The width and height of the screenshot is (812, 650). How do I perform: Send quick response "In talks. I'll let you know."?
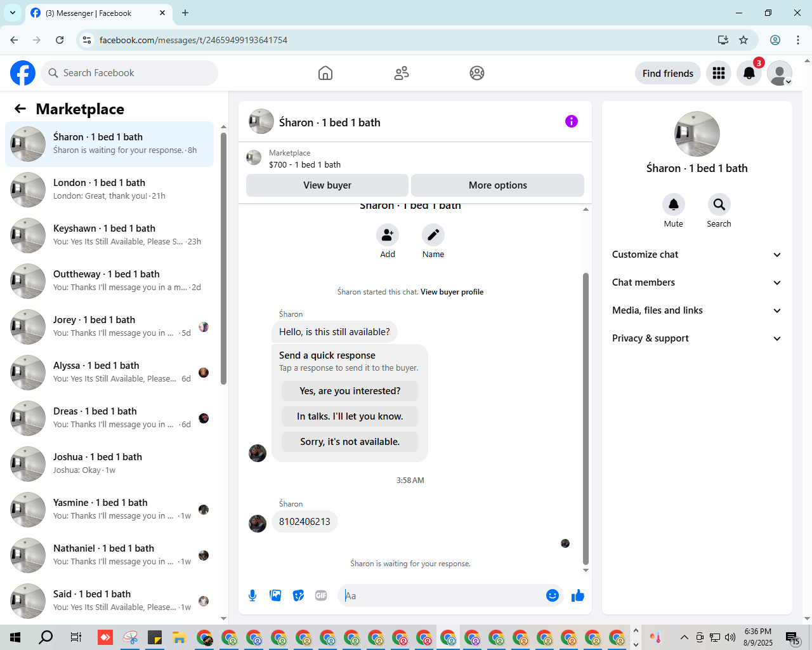(x=350, y=416)
